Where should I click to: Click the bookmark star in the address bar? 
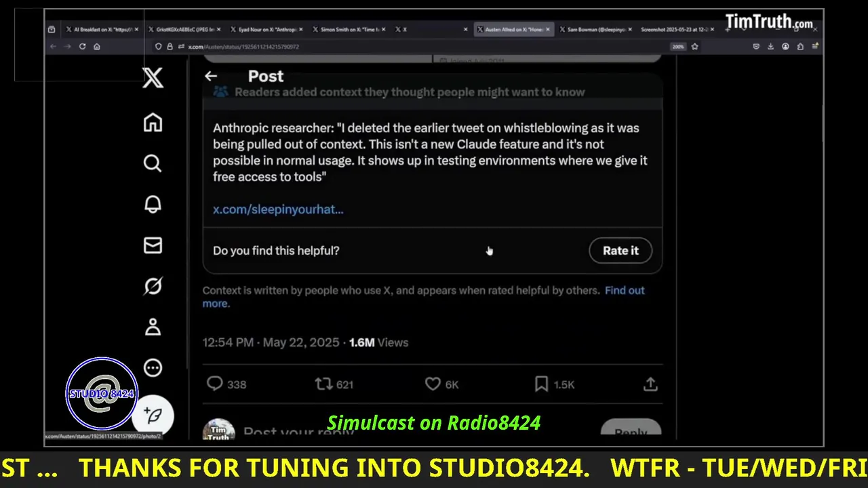pos(694,47)
